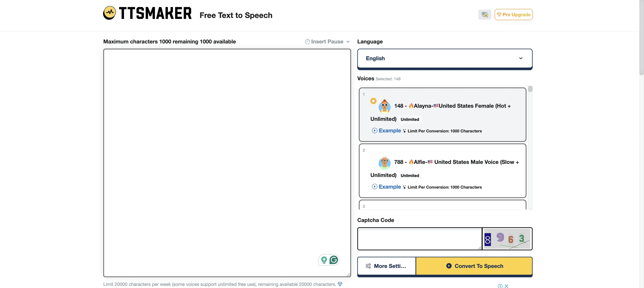Click Convert To Speech button
The height and width of the screenshot is (288, 644).
pyautogui.click(x=474, y=266)
